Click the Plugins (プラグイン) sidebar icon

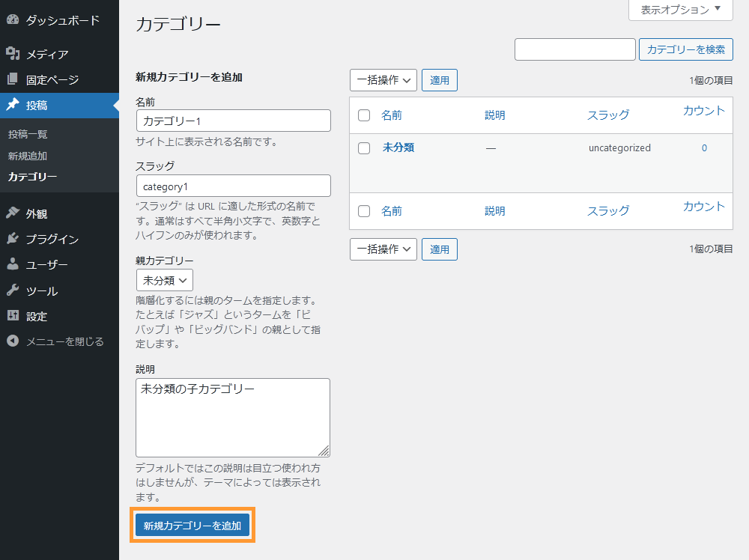14,238
